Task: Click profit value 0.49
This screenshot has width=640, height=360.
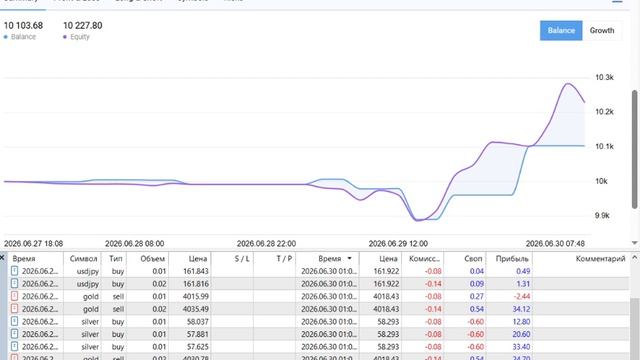Action: 523,271
